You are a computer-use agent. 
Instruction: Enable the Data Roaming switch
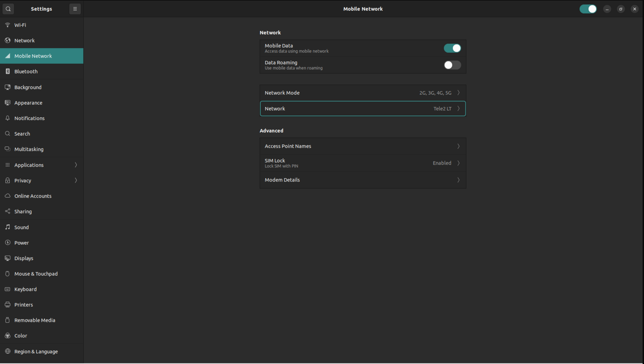coord(452,65)
